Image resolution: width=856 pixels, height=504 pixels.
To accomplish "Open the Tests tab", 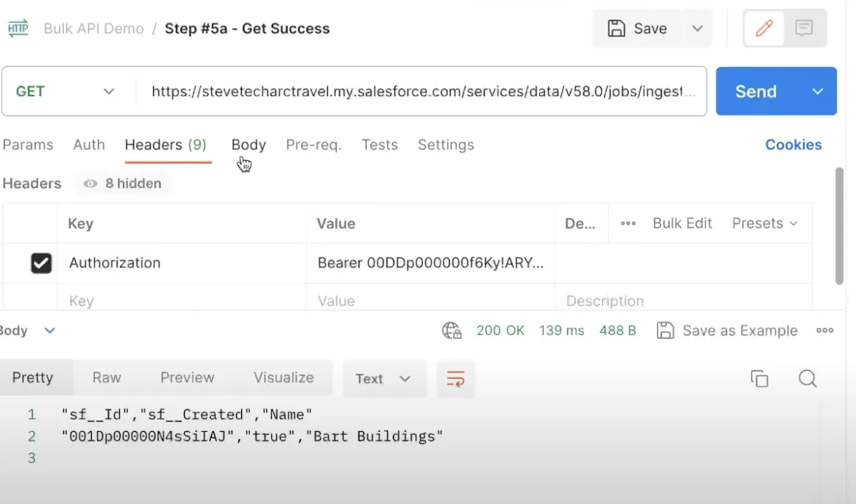I will [379, 145].
